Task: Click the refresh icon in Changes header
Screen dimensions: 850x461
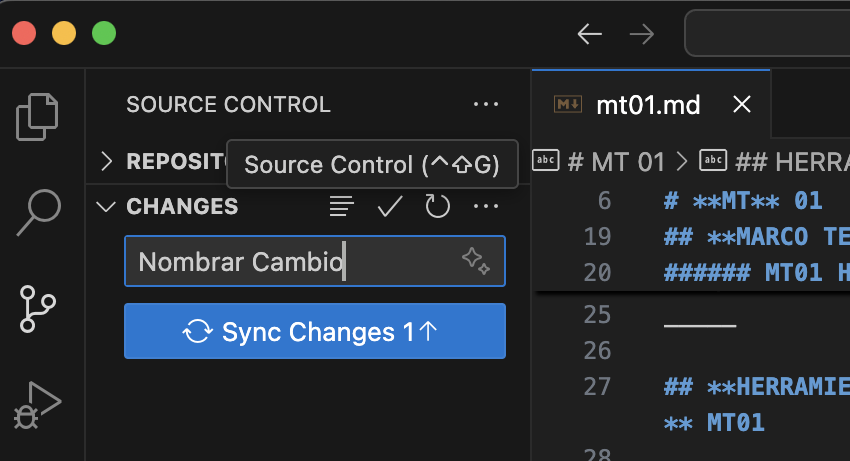Action: (437, 207)
